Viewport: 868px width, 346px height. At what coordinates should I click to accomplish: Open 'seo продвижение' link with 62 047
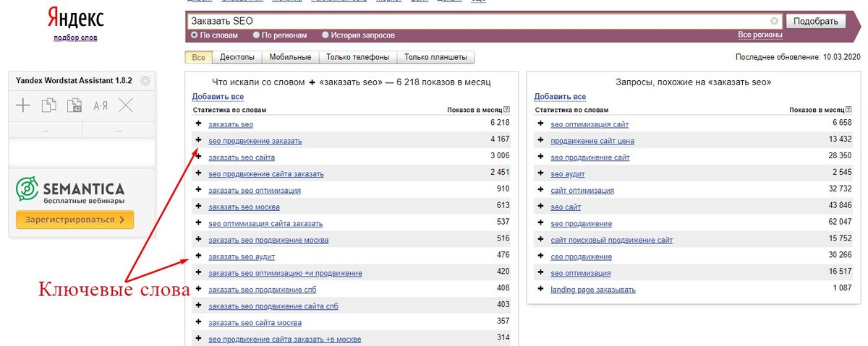point(581,224)
